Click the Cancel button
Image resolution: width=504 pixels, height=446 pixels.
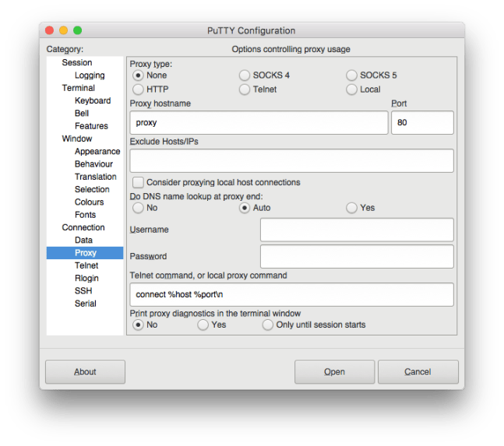418,372
